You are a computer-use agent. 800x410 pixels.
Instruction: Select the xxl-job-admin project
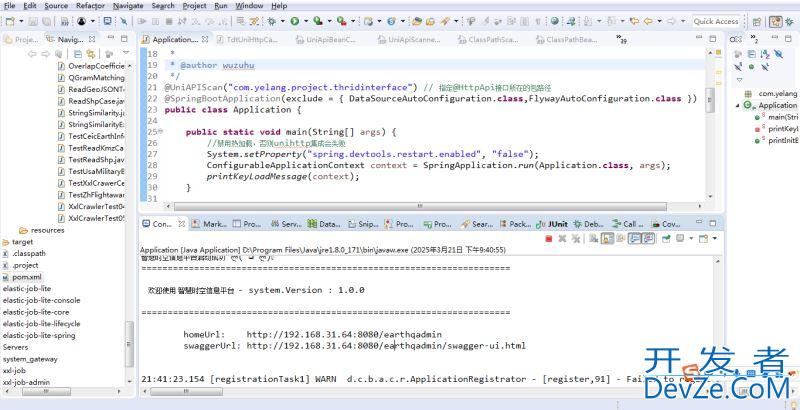pyautogui.click(x=27, y=382)
